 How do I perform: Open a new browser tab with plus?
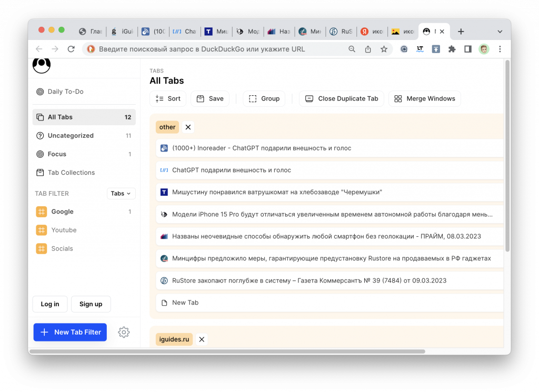[x=461, y=32]
